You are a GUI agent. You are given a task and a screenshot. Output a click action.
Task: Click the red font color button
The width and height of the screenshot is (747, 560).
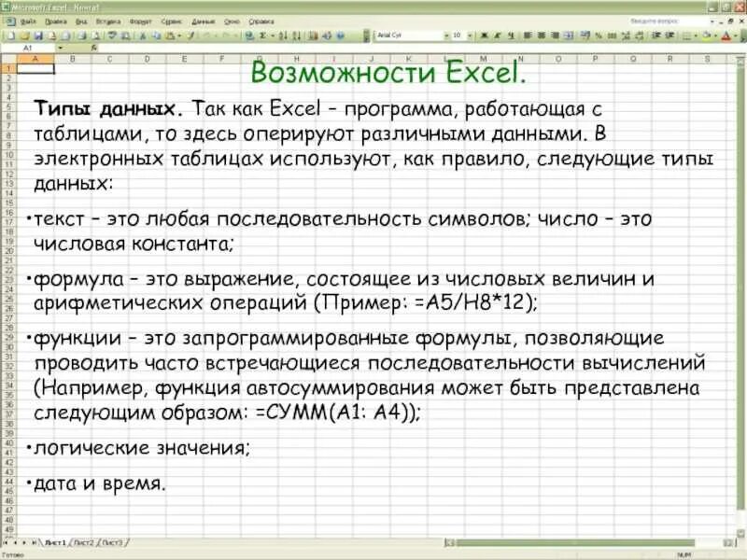(726, 35)
